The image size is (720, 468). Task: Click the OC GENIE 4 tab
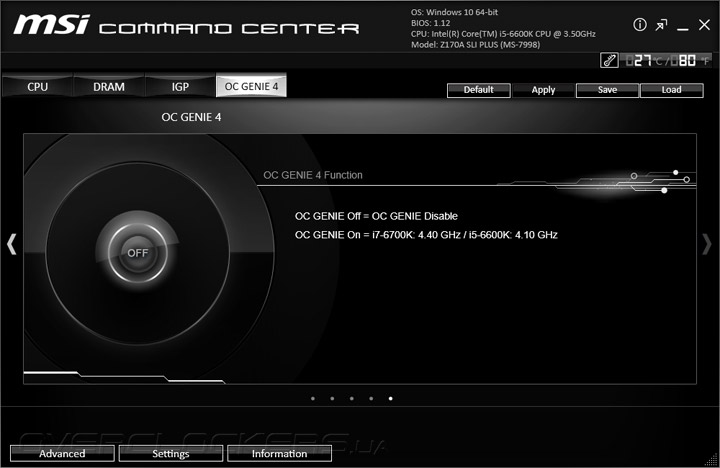251,86
